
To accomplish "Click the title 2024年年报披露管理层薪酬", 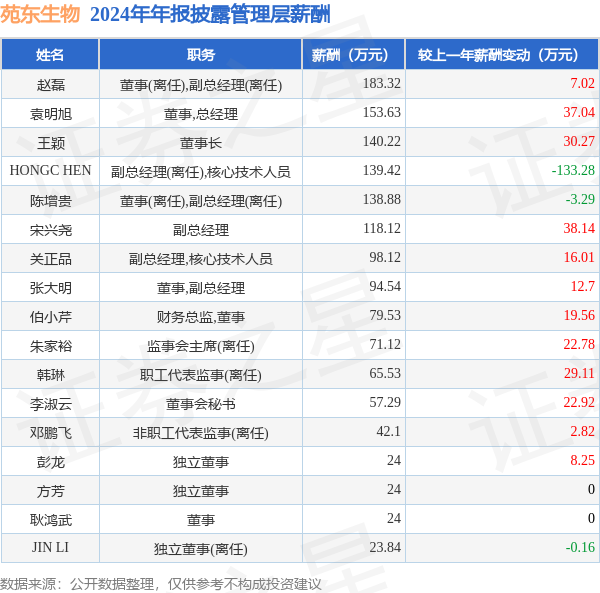I will point(210,15).
